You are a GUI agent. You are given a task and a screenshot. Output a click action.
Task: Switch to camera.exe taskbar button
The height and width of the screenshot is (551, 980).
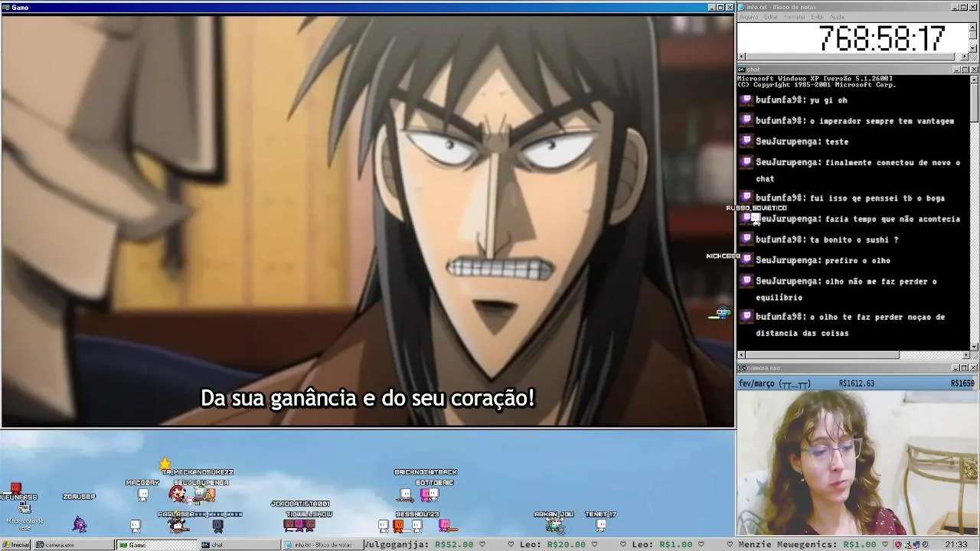74,545
